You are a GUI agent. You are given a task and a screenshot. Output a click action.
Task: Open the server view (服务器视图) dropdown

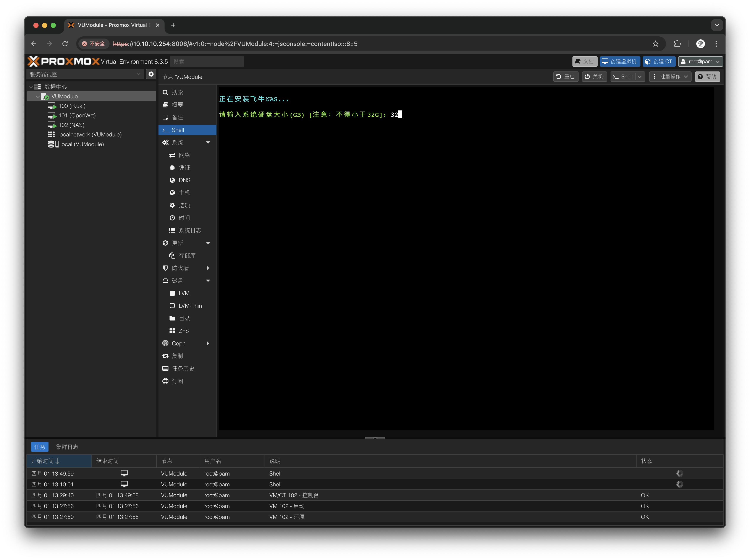coord(85,74)
